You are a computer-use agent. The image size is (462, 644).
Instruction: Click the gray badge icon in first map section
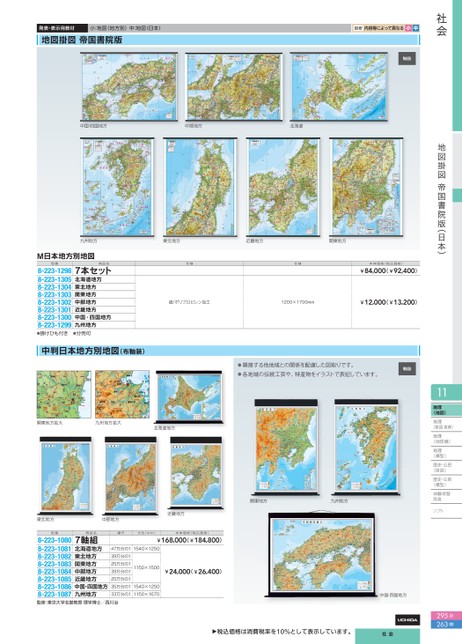[407, 58]
